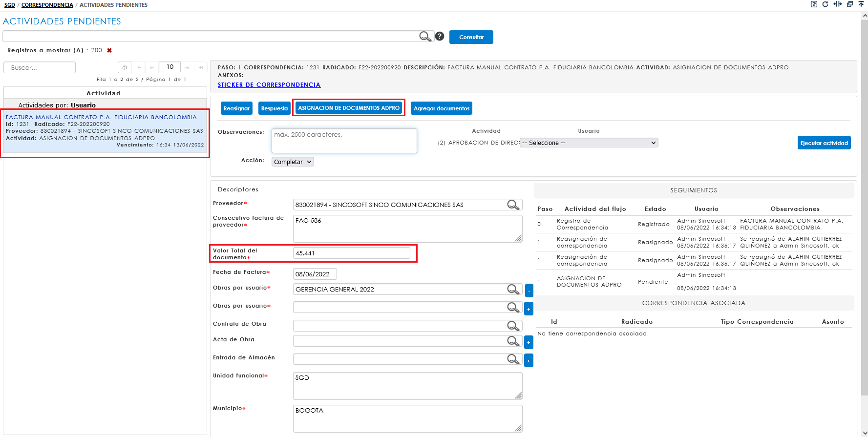Screen dimensions: 868x437
Task: Open the Acción Completar dropdown
Action: (x=293, y=162)
